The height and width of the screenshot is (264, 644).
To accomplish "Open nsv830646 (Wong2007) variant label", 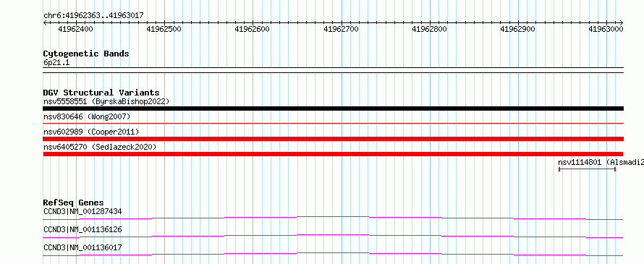I will (x=87, y=117).
